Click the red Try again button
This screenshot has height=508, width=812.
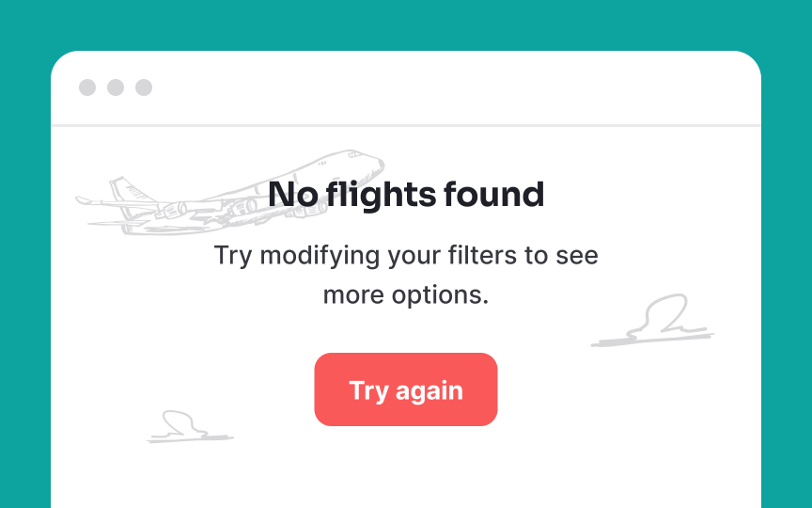(x=405, y=389)
